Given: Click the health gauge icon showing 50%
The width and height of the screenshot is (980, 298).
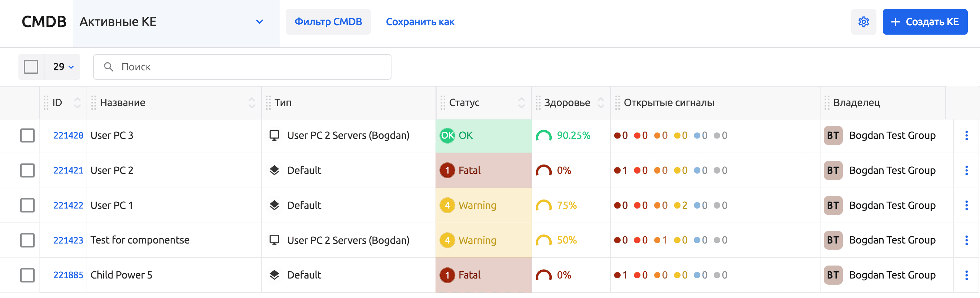Looking at the screenshot, I should pyautogui.click(x=543, y=241).
